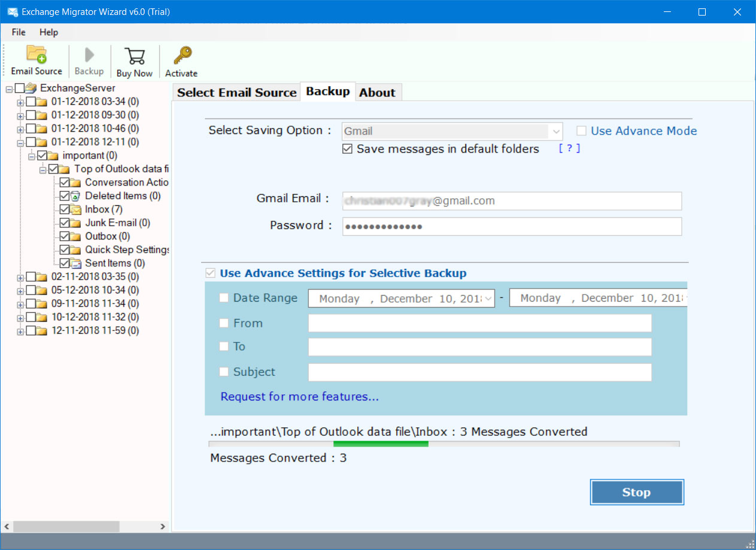Uncheck the Sent Items folder checkbox
Viewport: 756px width, 550px height.
coord(65,263)
